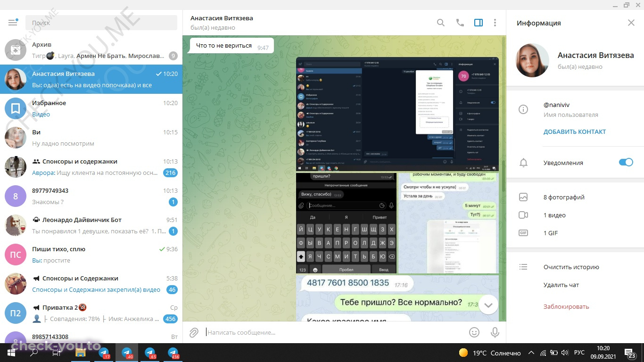
Task: Open the emoji picker smiley icon
Action: click(x=474, y=332)
